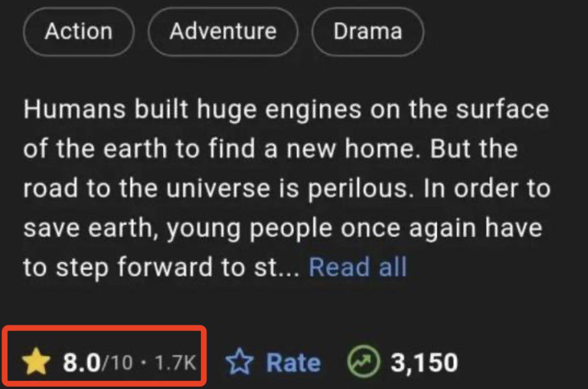Expand the plot with Read all

[358, 268]
